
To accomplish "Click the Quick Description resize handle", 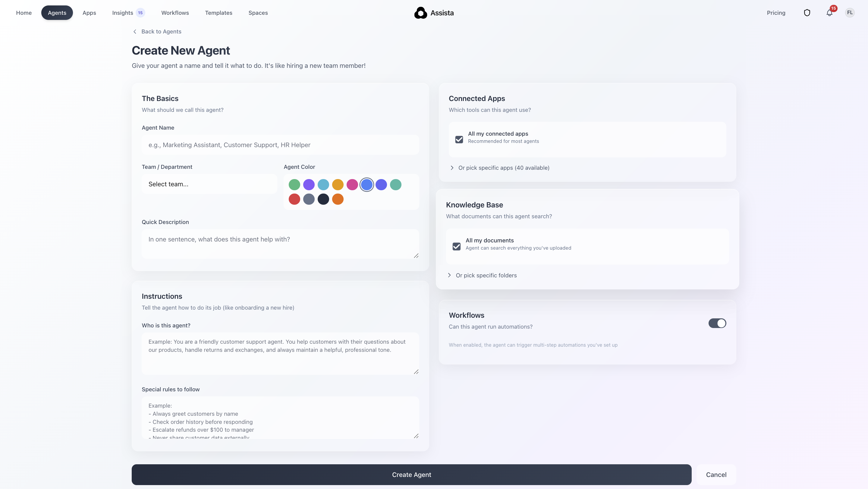I will (416, 256).
